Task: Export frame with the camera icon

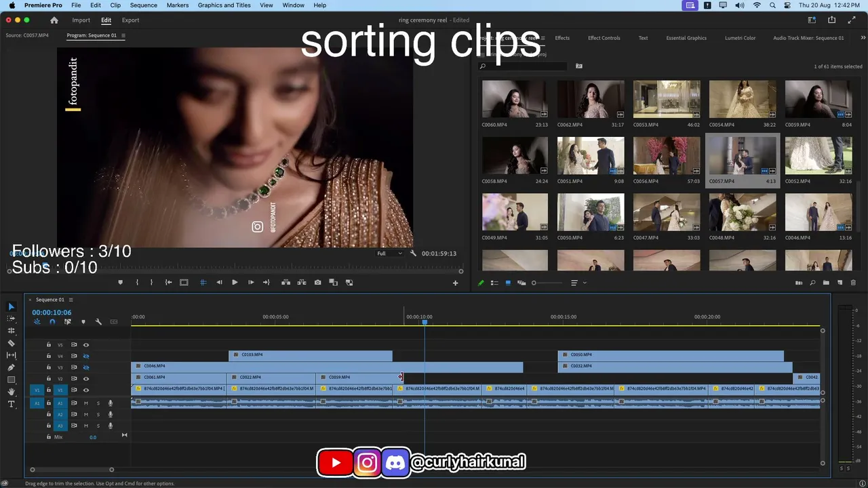Action: tap(317, 283)
